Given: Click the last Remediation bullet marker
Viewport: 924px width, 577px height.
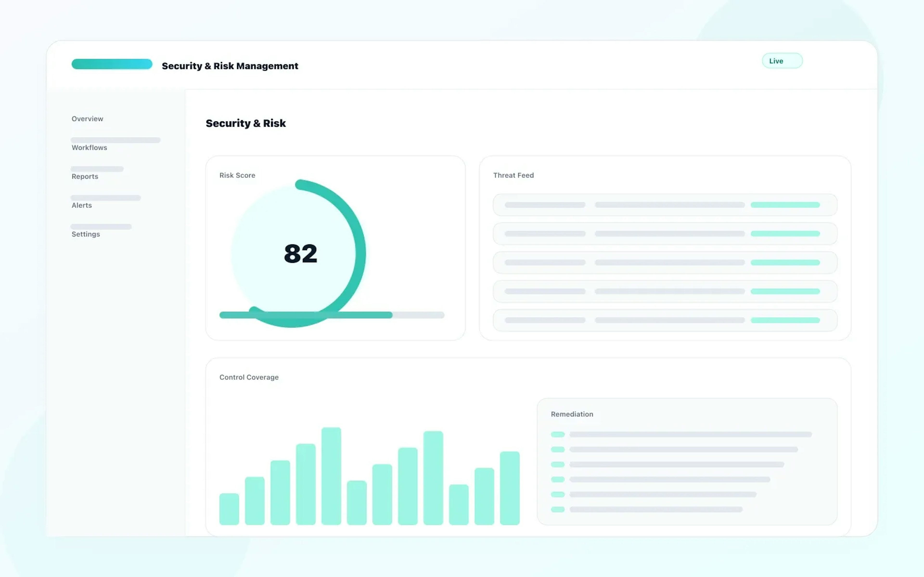Looking at the screenshot, I should tap(558, 509).
